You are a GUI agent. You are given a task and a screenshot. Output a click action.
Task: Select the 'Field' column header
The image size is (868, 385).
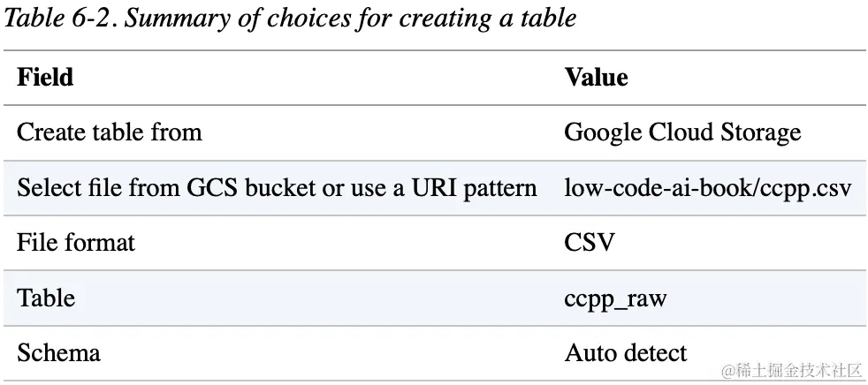45,77
